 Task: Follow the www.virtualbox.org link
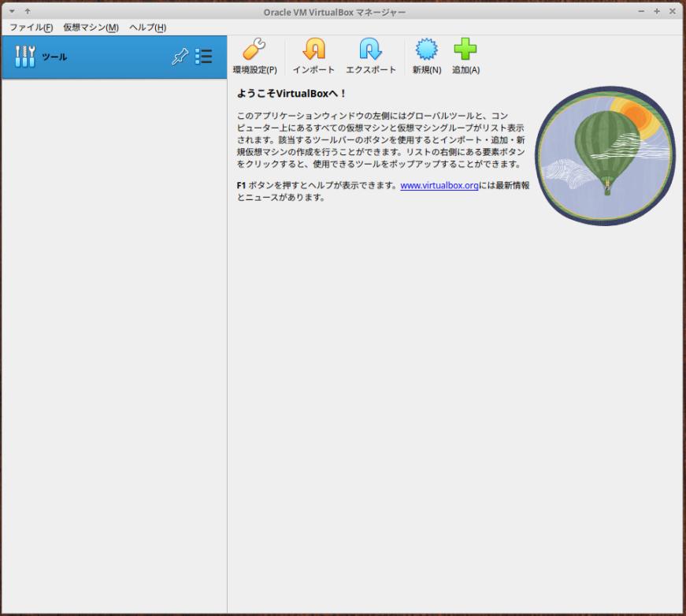[439, 185]
